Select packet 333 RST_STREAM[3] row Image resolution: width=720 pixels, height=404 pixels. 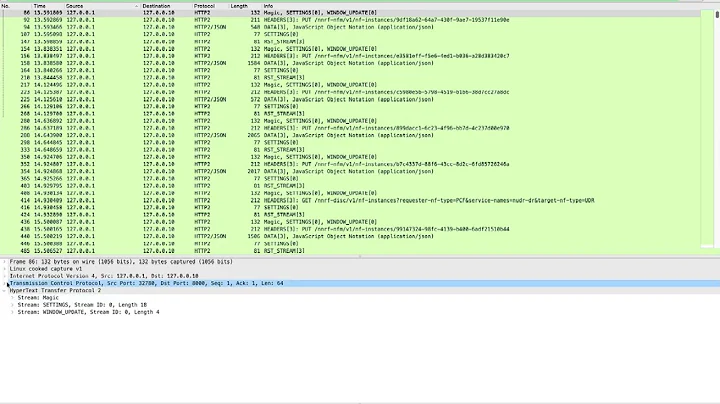(x=350, y=150)
